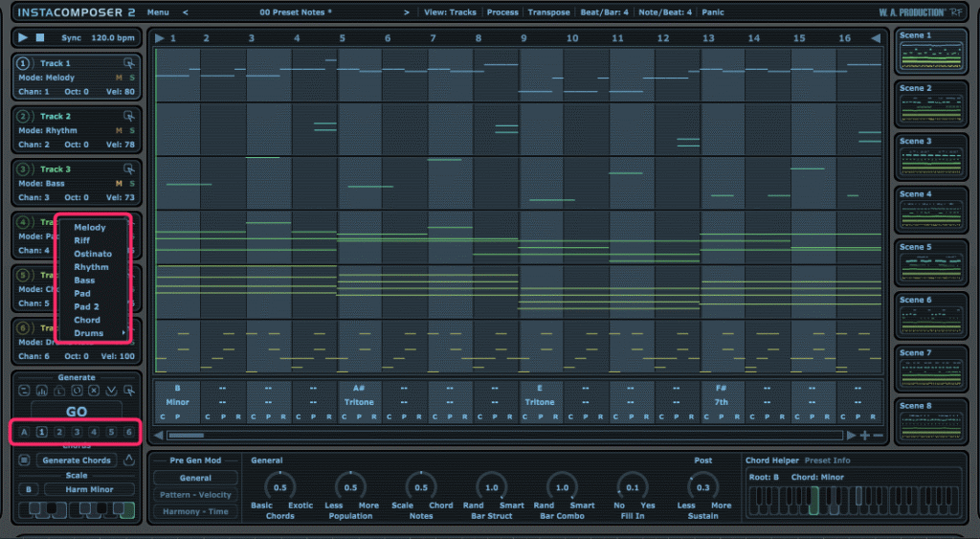980x539 pixels.
Task: Select generate target A (all tracks)
Action: pos(24,432)
